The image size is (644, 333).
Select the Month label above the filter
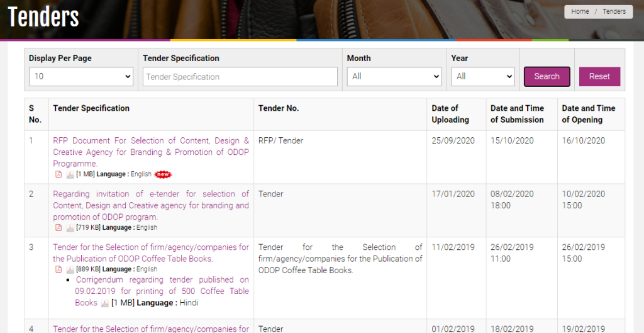358,58
